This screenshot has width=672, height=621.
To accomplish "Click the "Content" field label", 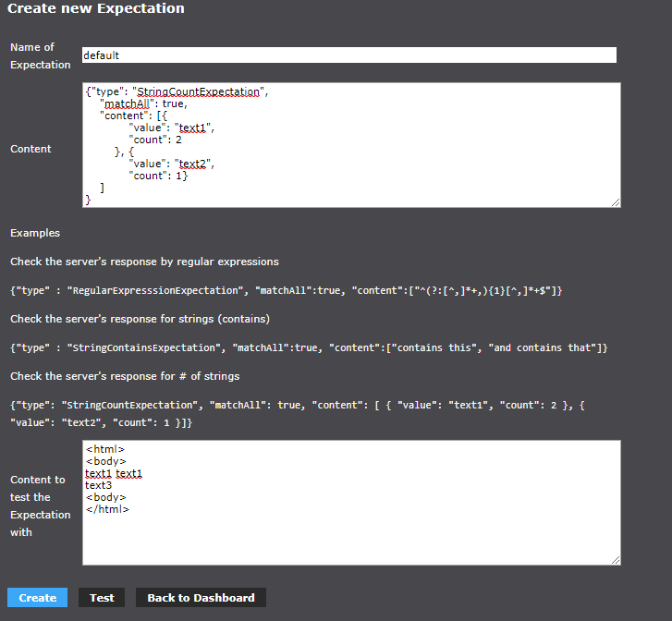I will (31, 149).
